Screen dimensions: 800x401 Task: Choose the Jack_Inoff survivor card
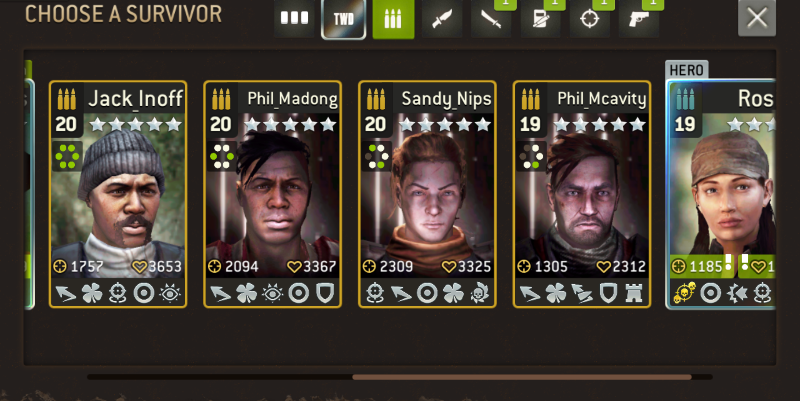(x=118, y=194)
